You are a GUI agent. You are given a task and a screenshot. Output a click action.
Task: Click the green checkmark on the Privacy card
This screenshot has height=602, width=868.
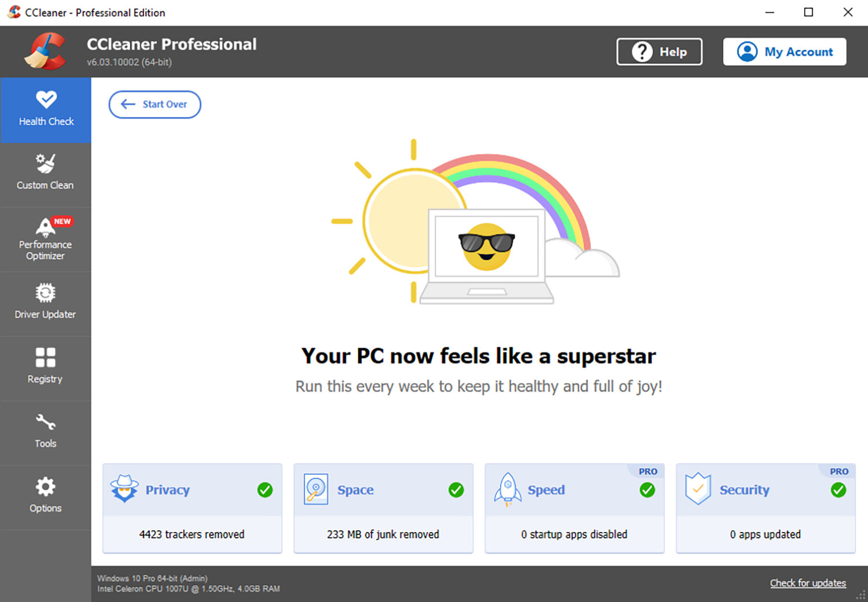click(265, 490)
